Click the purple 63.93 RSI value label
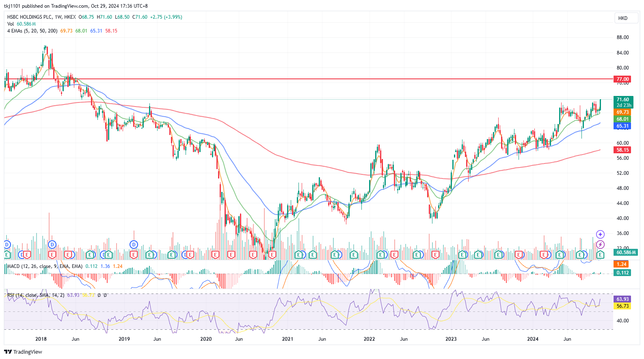 (x=622, y=299)
